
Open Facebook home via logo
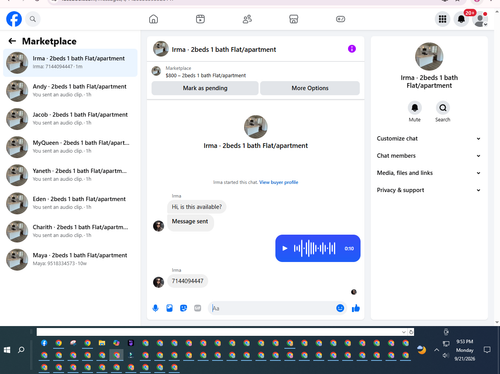click(x=14, y=19)
